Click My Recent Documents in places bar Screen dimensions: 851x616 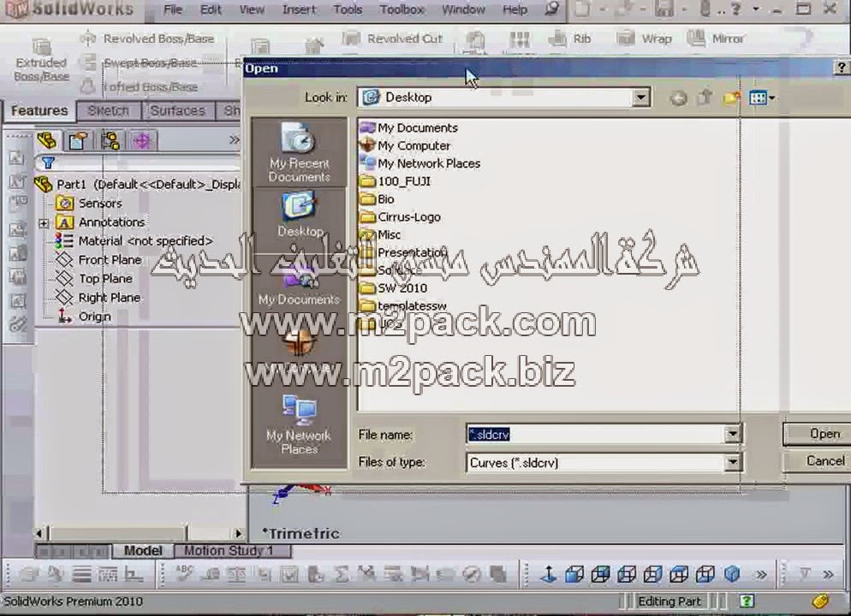[x=299, y=152]
